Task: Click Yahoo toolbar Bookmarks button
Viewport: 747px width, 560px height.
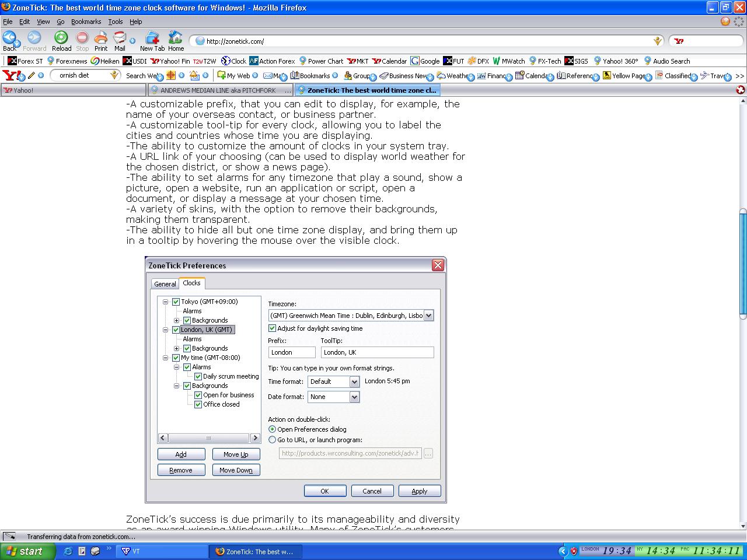Action: click(x=310, y=76)
